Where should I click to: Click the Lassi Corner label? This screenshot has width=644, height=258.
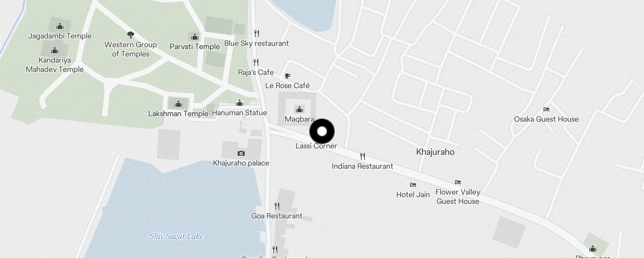click(316, 146)
